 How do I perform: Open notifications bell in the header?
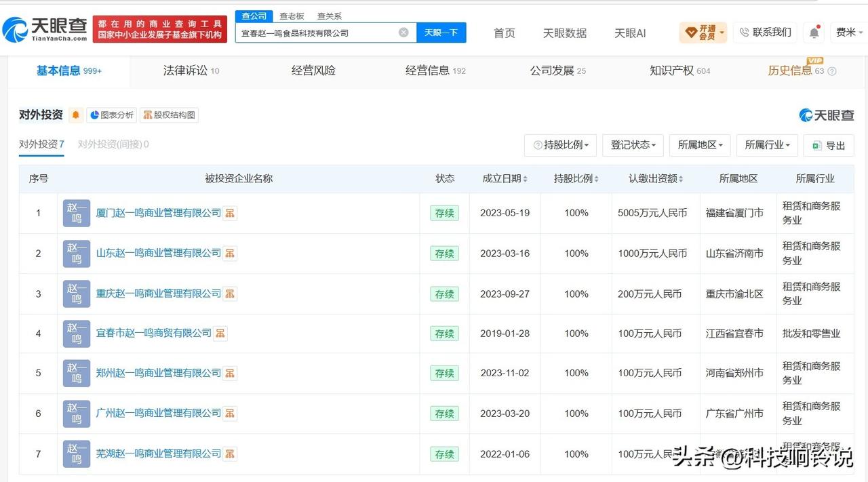pos(814,32)
